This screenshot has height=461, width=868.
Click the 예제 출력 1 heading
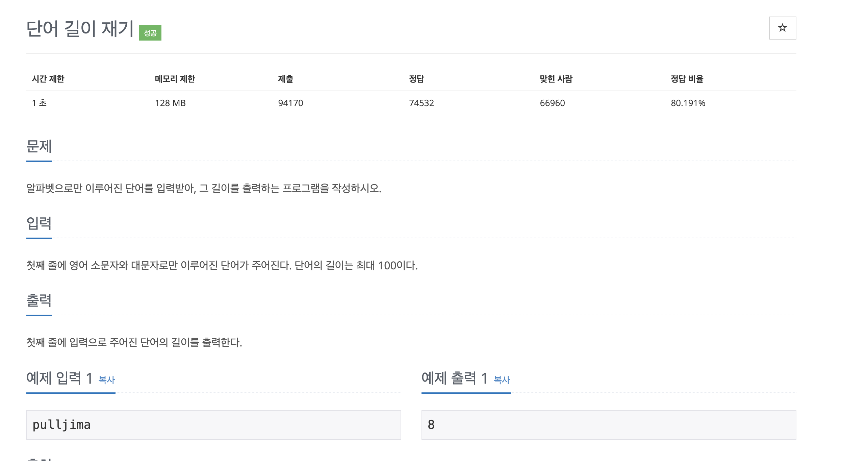click(455, 378)
